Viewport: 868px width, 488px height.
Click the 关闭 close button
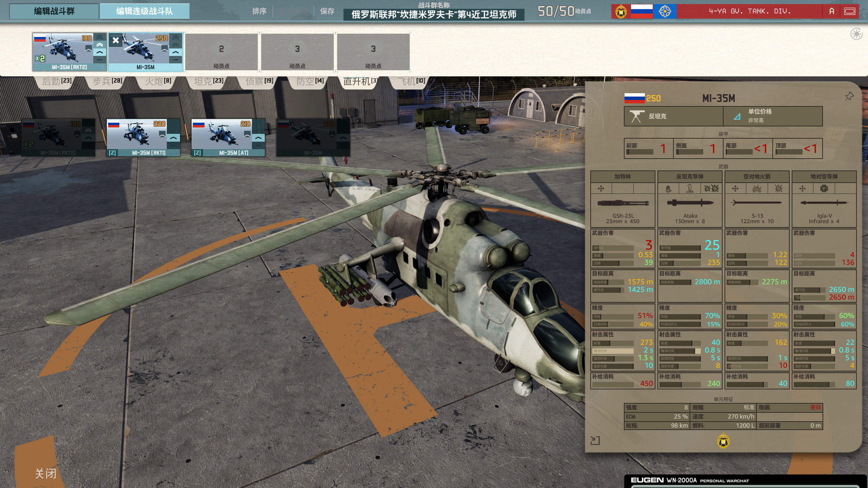[45, 473]
